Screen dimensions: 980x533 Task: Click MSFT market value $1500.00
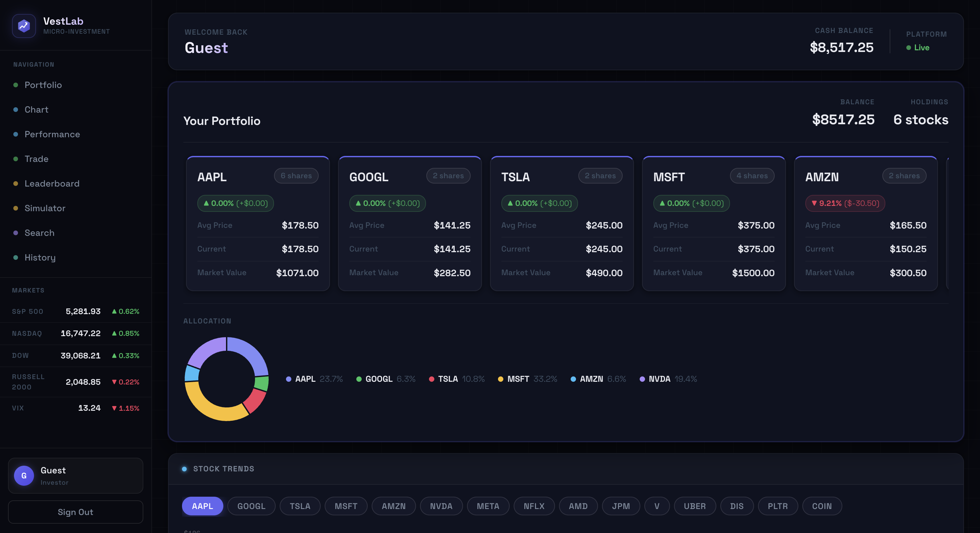(x=753, y=272)
